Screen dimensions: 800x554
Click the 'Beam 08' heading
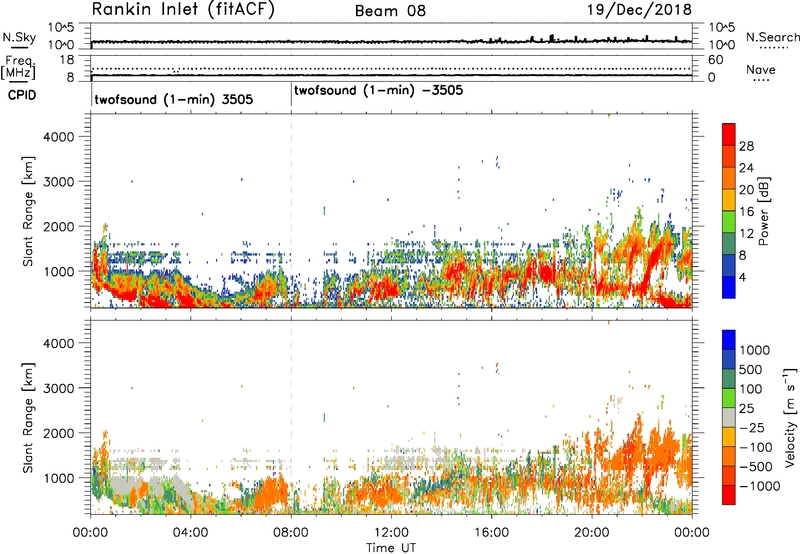pos(390,11)
